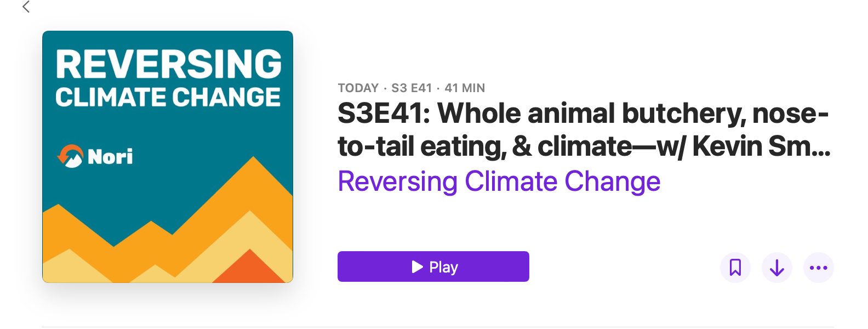Bookmark this episode with the save icon
868x329 pixels.
pos(735,268)
